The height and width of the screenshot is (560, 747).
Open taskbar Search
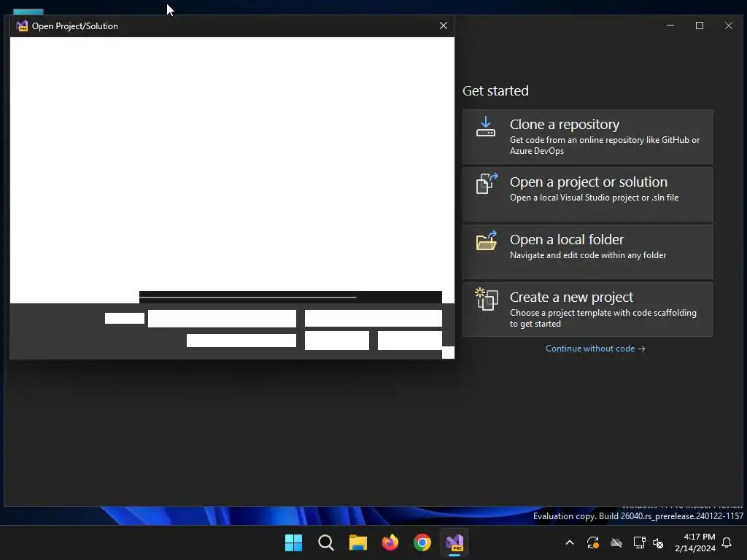[x=326, y=542]
